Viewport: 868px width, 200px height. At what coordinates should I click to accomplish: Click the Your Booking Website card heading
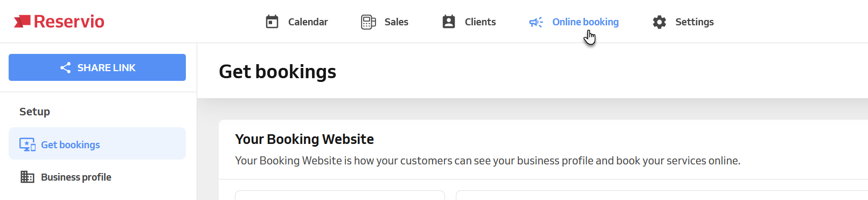pos(304,139)
